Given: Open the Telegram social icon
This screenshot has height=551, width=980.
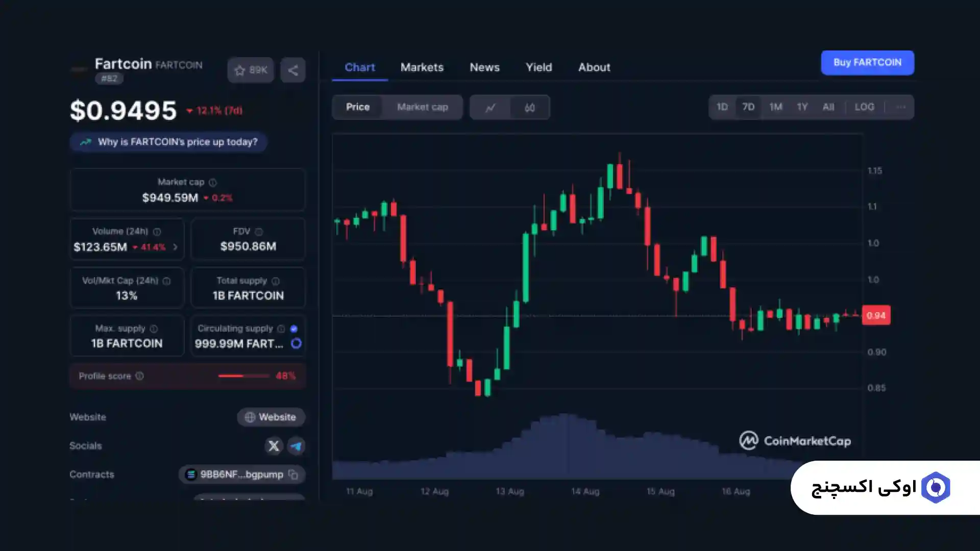Looking at the screenshot, I should point(296,446).
